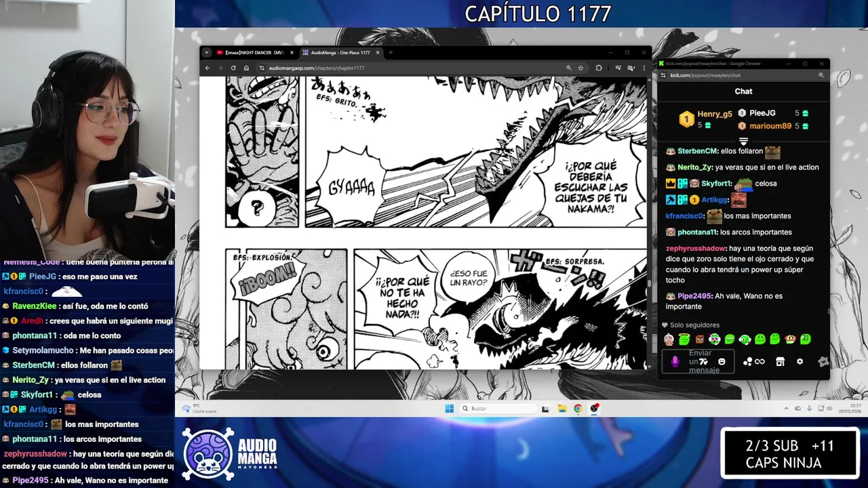Search icon in Kick chat window address bar
Screen dimensions: 868x488
point(821,75)
